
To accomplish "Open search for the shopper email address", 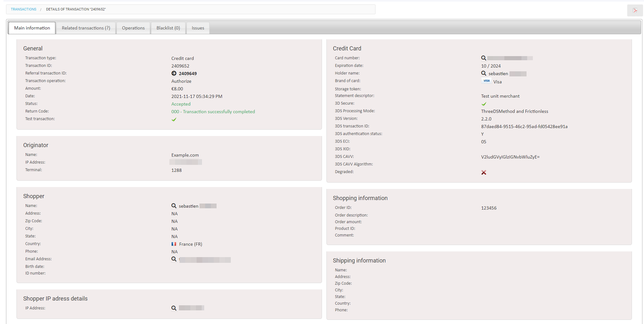I will [x=174, y=259].
